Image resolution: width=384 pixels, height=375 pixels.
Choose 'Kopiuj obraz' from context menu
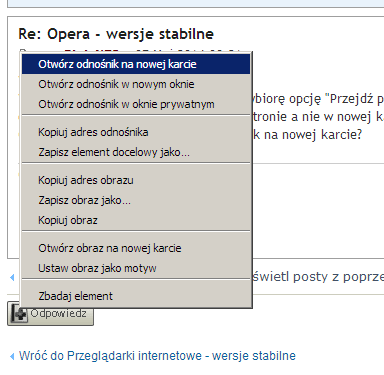[x=136, y=220]
